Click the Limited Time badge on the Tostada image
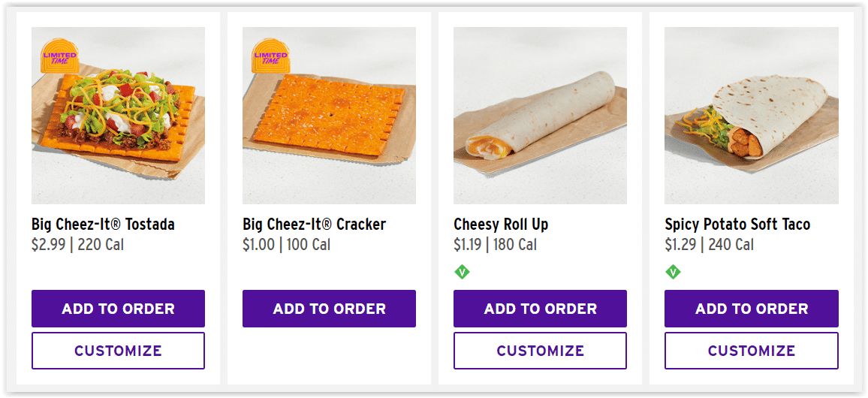868x398 pixels. click(x=60, y=56)
